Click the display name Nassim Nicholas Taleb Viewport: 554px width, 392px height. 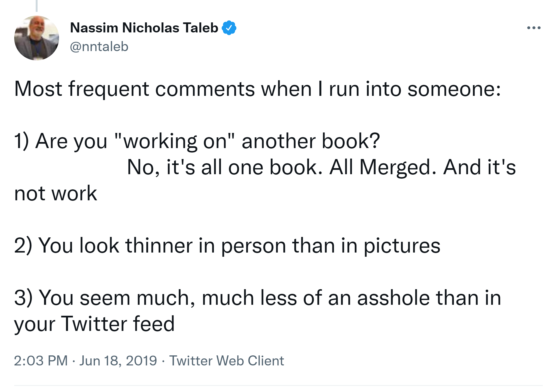point(144,28)
